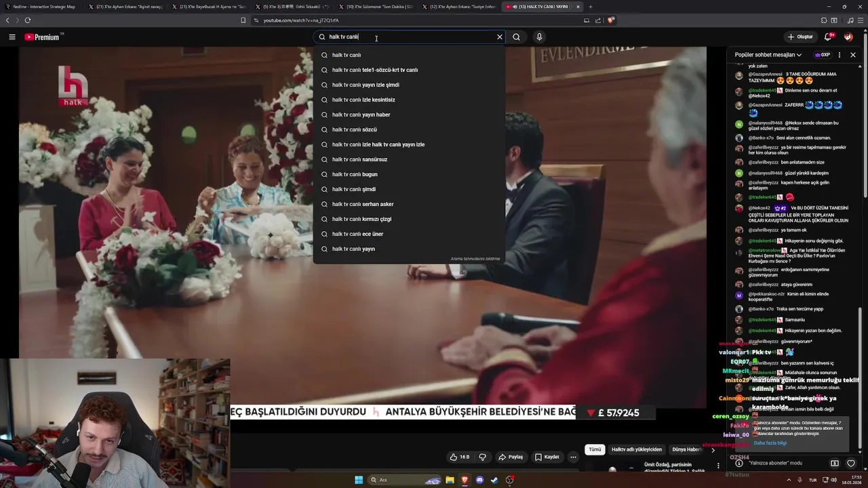Open chat Super Chat purchase icon
Viewport: 868px width, 488px height.
tap(835, 464)
